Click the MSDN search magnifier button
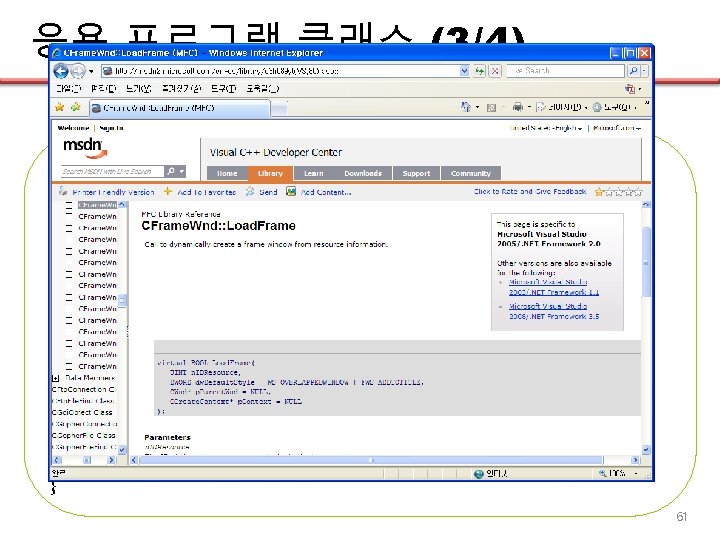The image size is (720, 540). pyautogui.click(x=171, y=171)
